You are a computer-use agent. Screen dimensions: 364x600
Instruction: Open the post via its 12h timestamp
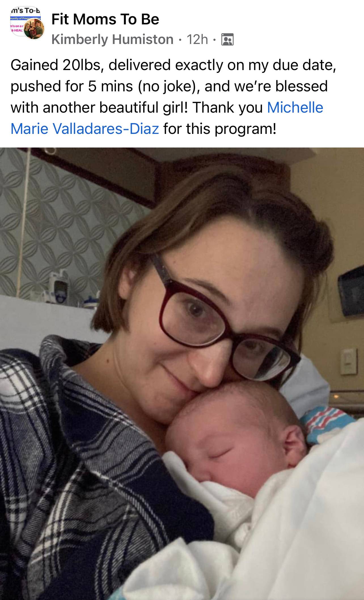click(x=197, y=39)
